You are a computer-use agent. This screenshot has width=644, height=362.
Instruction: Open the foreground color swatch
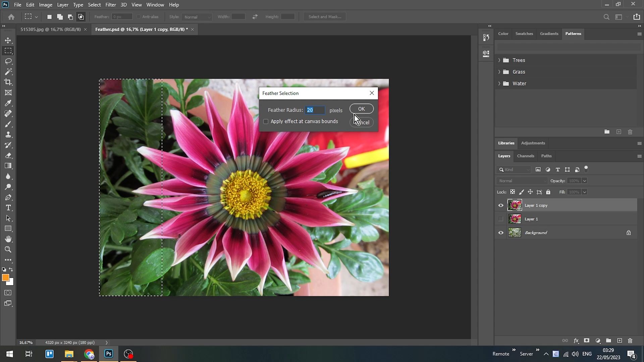click(x=6, y=278)
